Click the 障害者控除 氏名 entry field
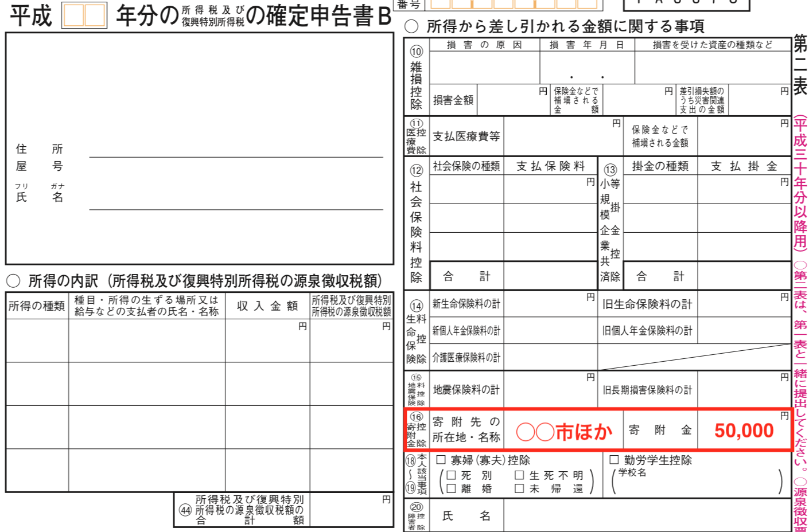The image size is (809, 532). tap(647, 516)
